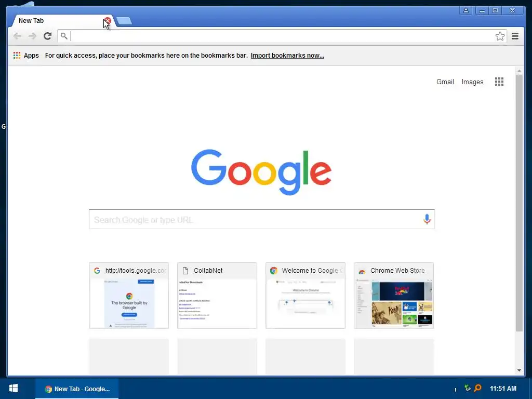Open the CollabNet thumbnail tile
Image resolution: width=532 pixels, height=399 pixels.
217,296
